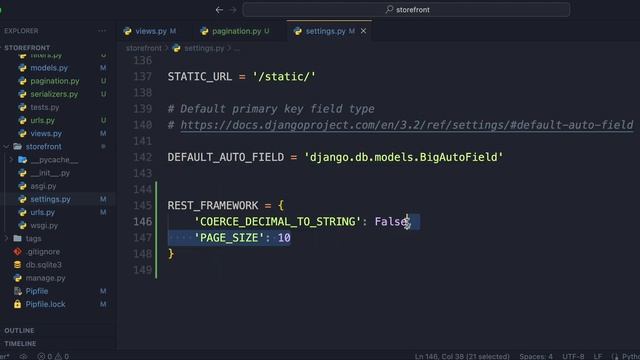The height and width of the screenshot is (360, 640).
Task: Click 'COERCE_DECIMAL_TO_STRING' key
Action: click(277, 222)
